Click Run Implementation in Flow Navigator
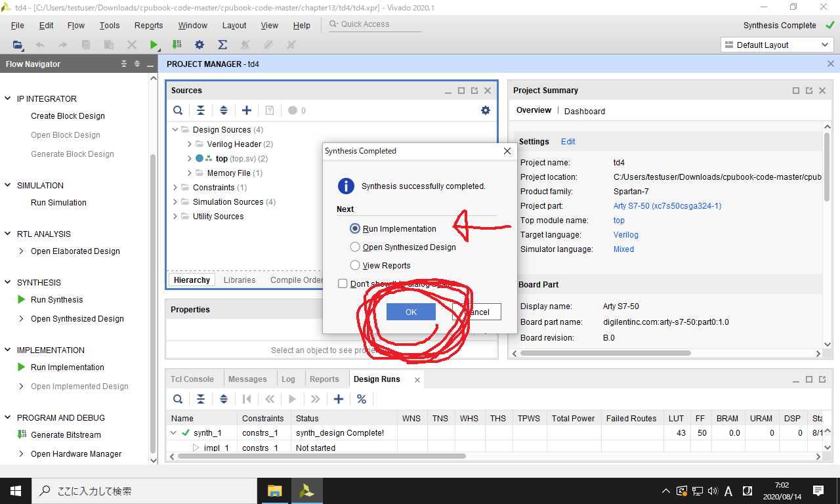Image resolution: width=840 pixels, height=504 pixels. point(68,367)
